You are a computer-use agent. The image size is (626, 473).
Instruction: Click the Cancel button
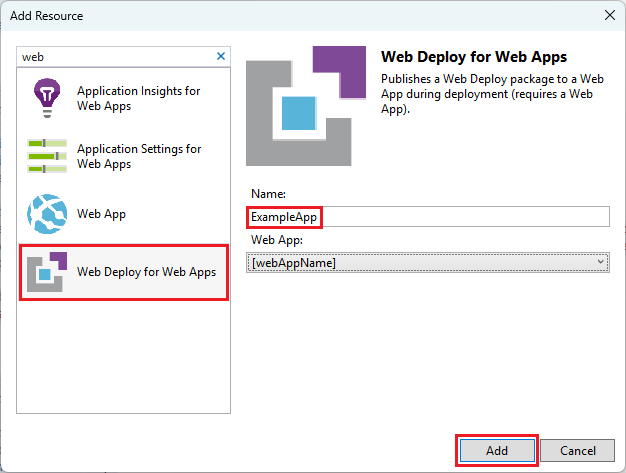(x=578, y=451)
